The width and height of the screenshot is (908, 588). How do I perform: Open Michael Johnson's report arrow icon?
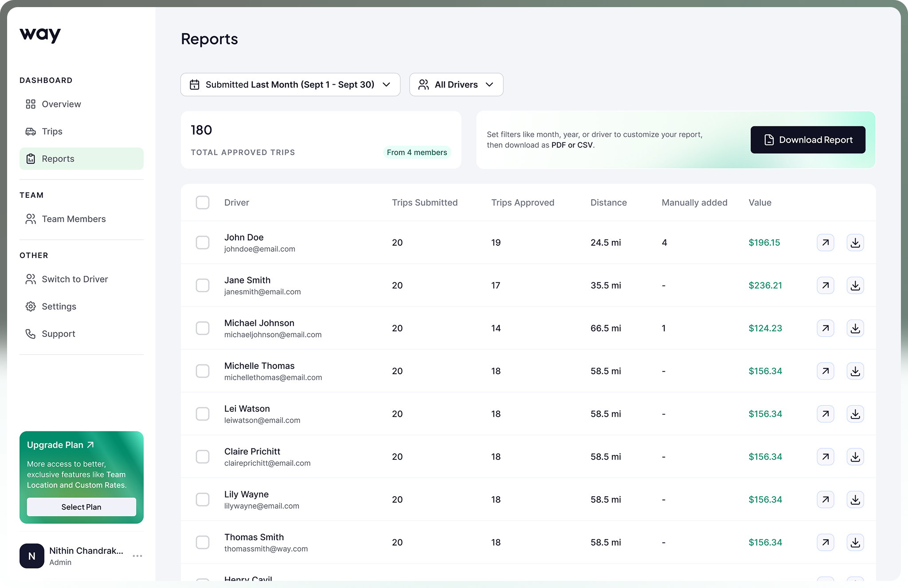(825, 328)
